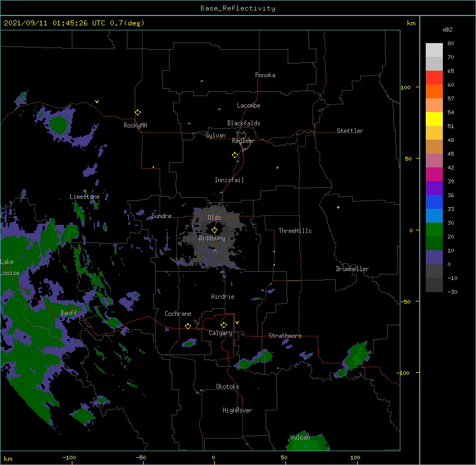Click the Blackfalds city label

244,123
